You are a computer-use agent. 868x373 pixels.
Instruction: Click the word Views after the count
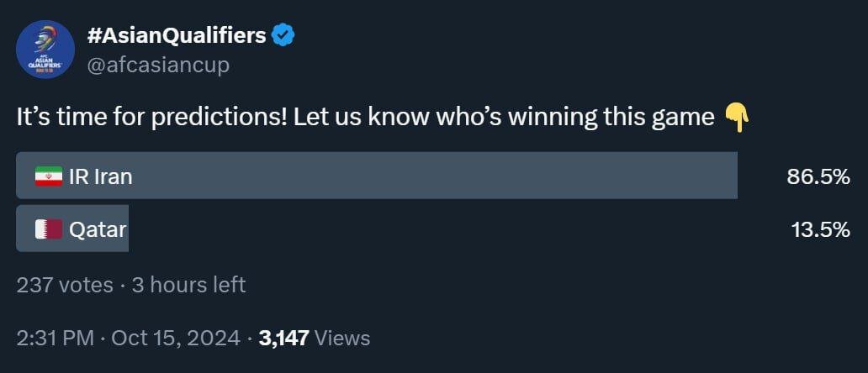point(343,338)
